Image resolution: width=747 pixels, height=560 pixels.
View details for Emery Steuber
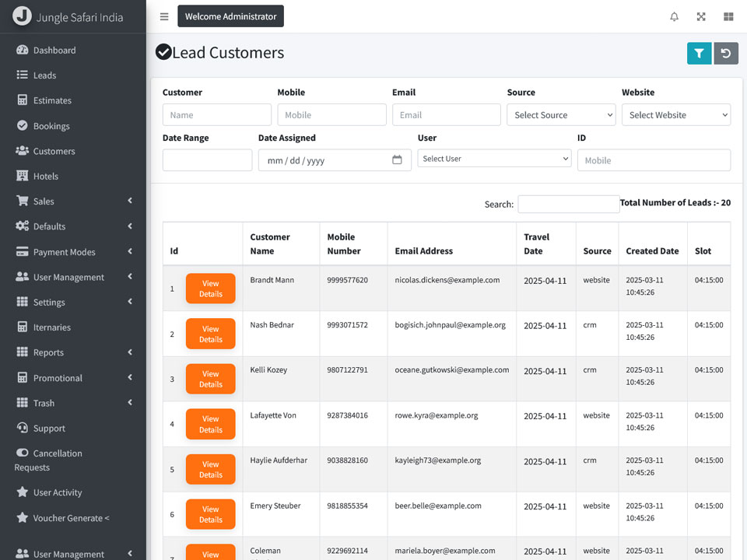[x=211, y=514]
